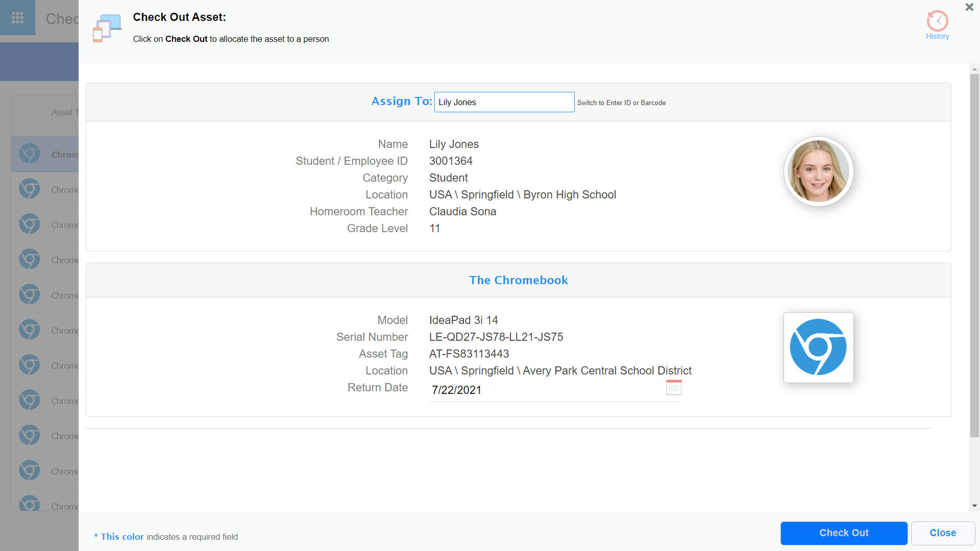Viewport: 980px width, 551px height.
Task: Click the grid/apps icon top left
Action: [17, 17]
